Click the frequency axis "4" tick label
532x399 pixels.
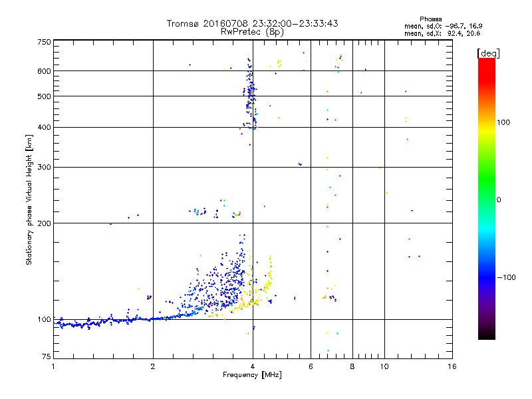tap(253, 366)
